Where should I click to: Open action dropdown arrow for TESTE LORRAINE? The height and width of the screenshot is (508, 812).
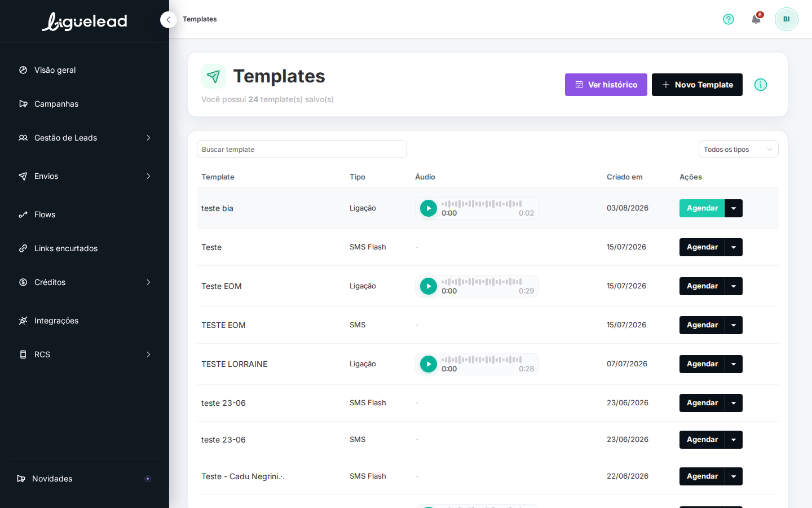[x=734, y=364]
